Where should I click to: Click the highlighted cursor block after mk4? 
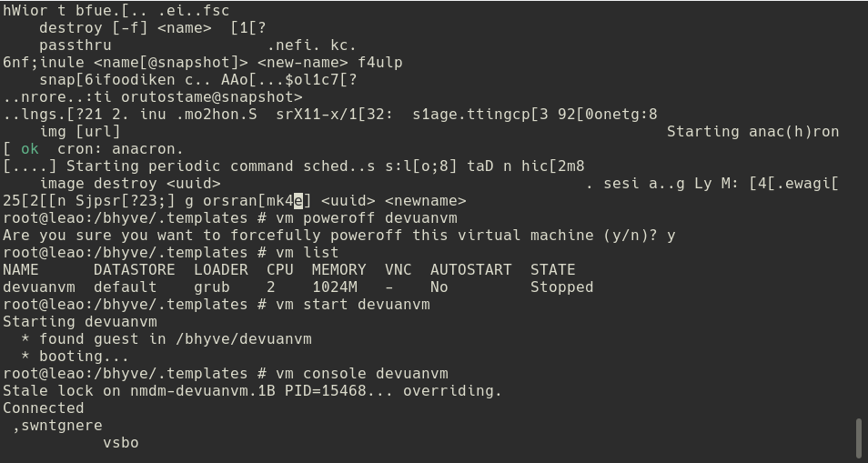tap(298, 200)
